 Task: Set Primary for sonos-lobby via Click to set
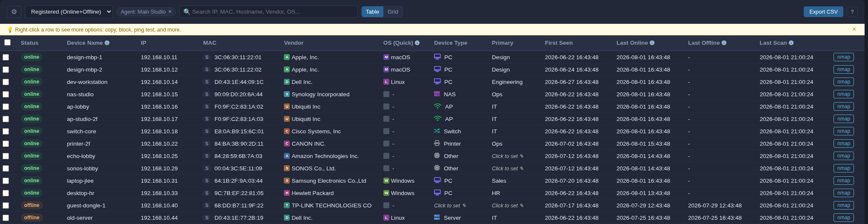(x=508, y=168)
